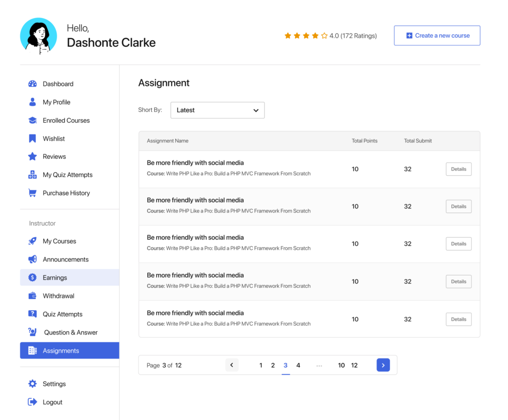This screenshot has width=508, height=420.
Task: Click the My Courses rocket icon
Action: tap(32, 241)
